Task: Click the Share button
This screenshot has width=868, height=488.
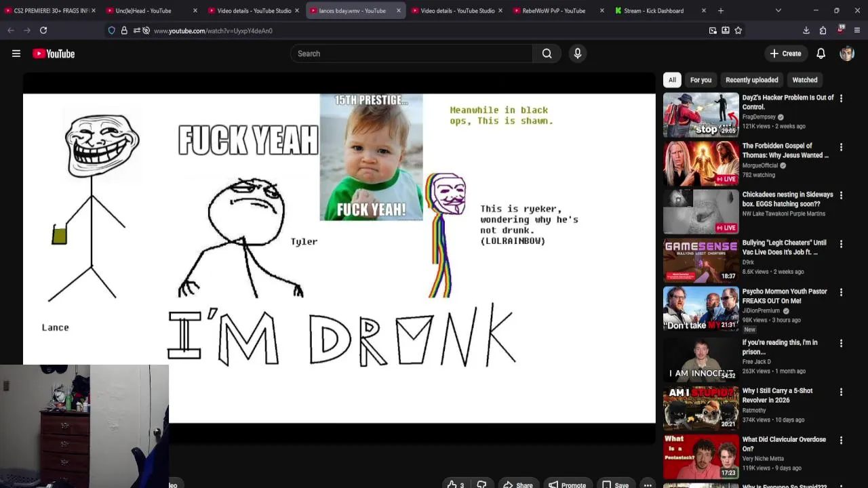Action: [x=517, y=484]
